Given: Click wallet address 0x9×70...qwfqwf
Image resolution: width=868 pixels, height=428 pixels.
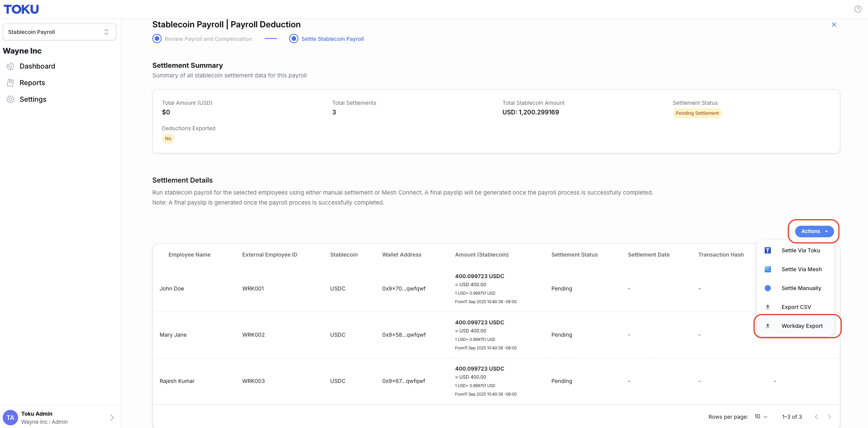Looking at the screenshot, I should pos(404,289).
